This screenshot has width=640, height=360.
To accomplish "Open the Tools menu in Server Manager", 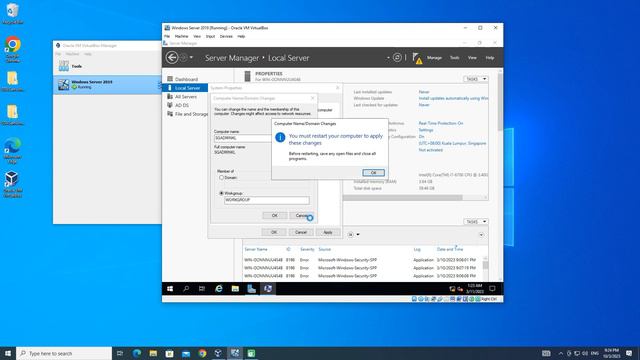I will point(454,58).
